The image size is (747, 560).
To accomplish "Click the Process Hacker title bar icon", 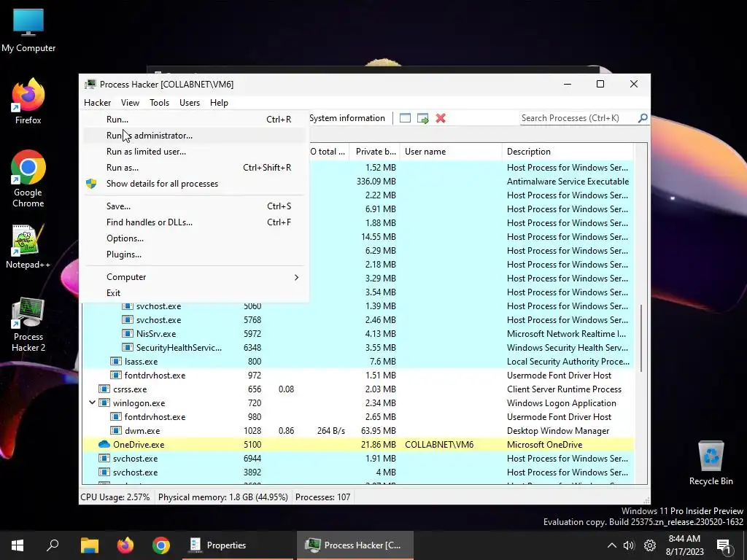I will pyautogui.click(x=90, y=85).
